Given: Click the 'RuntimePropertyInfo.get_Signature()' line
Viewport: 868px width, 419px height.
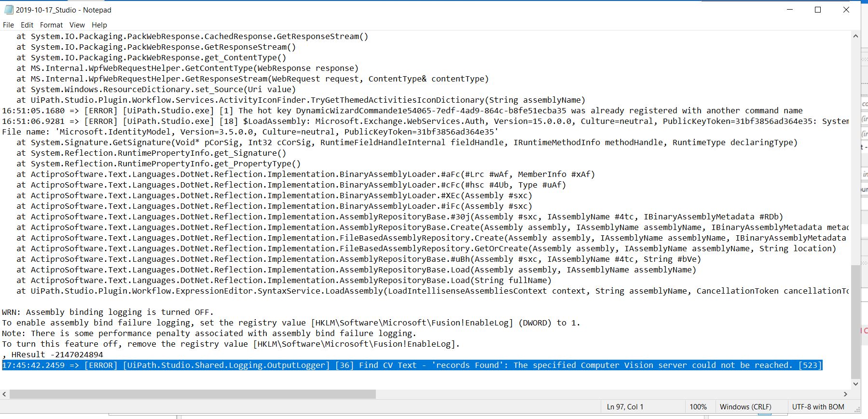Looking at the screenshot, I should pos(151,153).
